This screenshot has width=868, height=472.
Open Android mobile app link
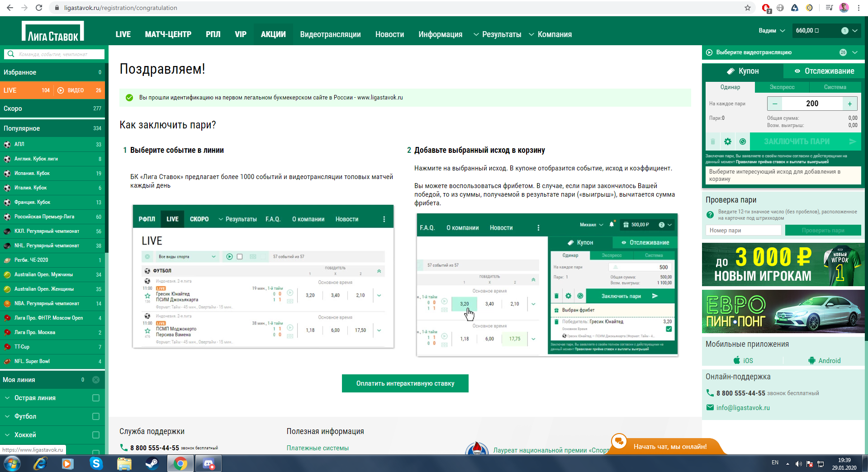(824, 360)
